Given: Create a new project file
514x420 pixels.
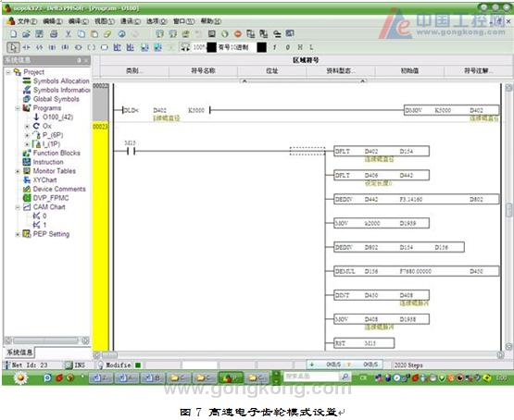Looking at the screenshot, I should 14,33.
